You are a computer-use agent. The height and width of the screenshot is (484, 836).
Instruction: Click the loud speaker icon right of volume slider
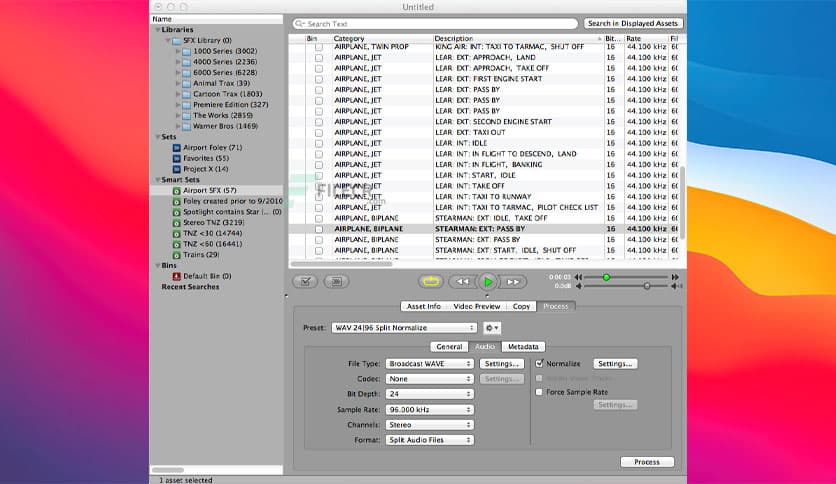click(677, 286)
